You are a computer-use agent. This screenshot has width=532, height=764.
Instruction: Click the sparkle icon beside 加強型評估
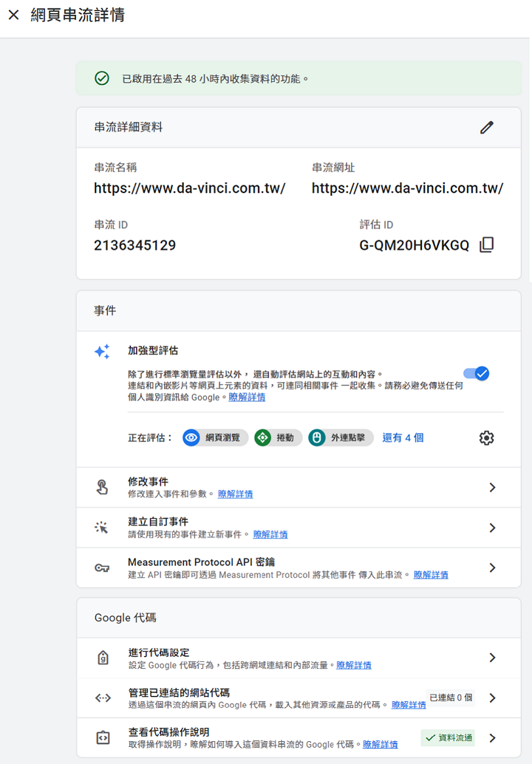click(x=102, y=351)
